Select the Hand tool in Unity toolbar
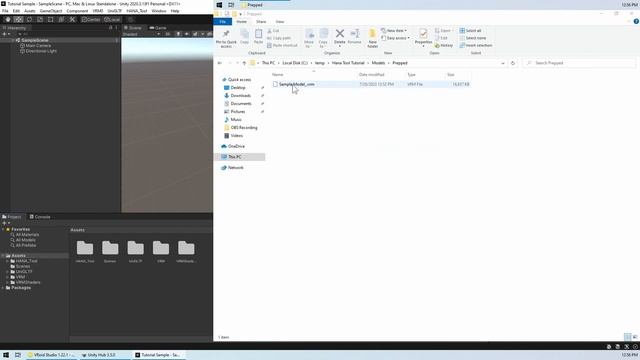The width and height of the screenshot is (640, 360). (x=8, y=20)
